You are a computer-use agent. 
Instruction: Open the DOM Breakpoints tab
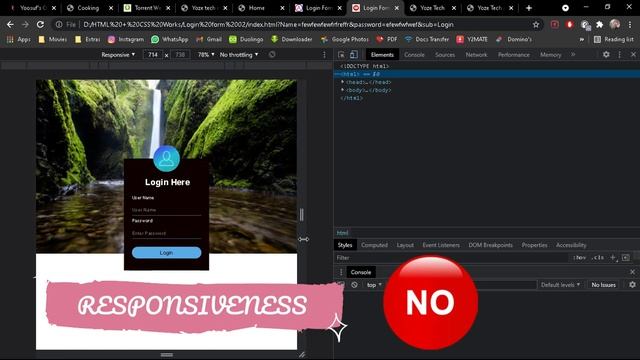(x=490, y=245)
